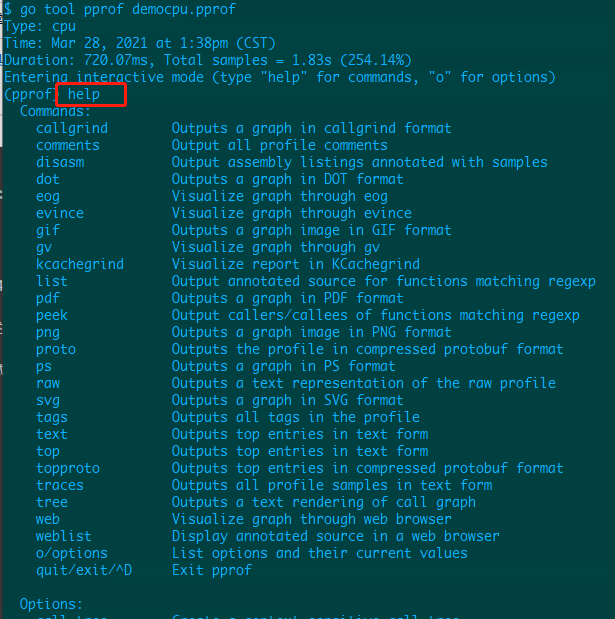
Task: Click the svg command name
Action: click(x=48, y=400)
